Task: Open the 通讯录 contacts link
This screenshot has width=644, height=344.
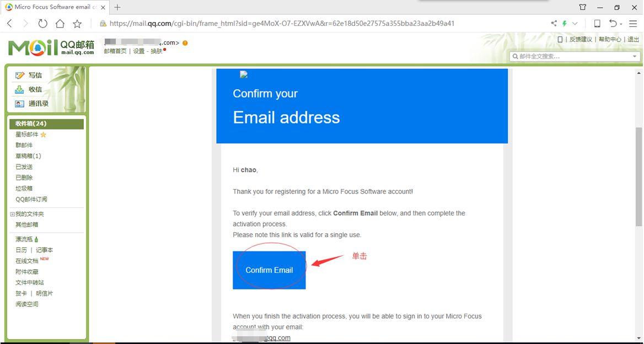Action: [x=39, y=104]
